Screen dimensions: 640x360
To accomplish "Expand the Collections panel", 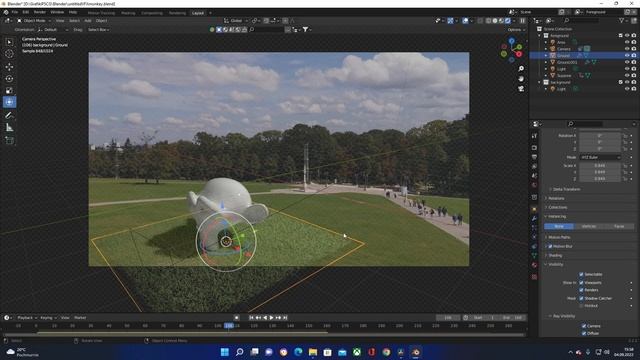I will pos(558,207).
